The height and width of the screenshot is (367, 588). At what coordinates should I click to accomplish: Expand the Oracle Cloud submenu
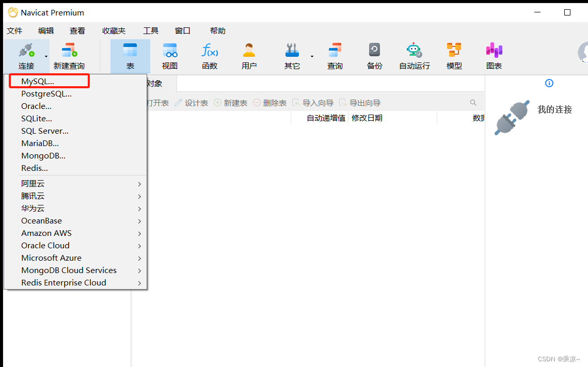pyautogui.click(x=75, y=246)
